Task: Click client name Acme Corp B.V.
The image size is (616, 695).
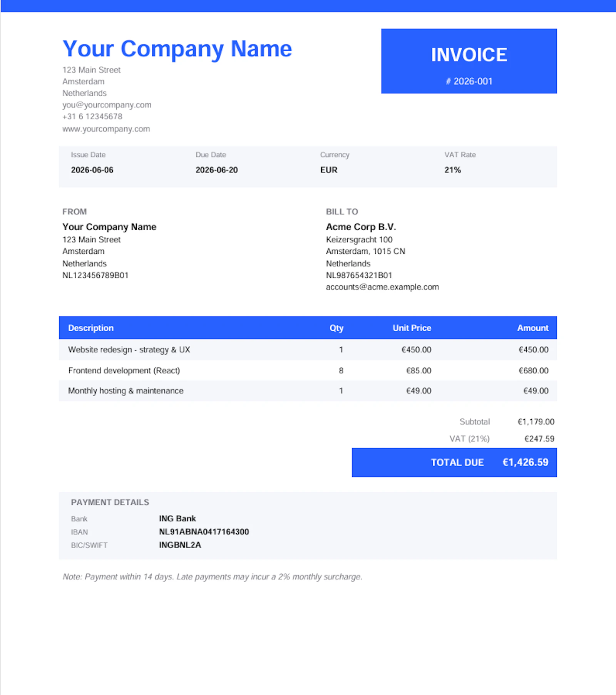Action: click(x=360, y=227)
